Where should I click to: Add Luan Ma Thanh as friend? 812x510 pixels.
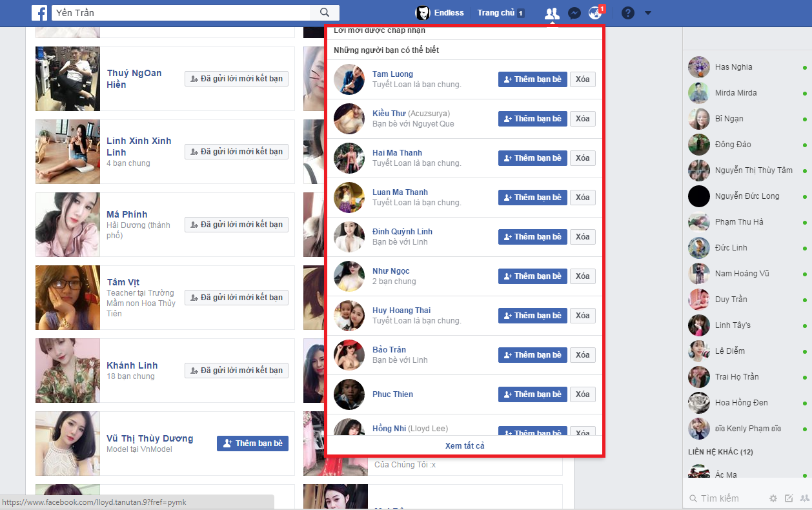click(x=533, y=198)
